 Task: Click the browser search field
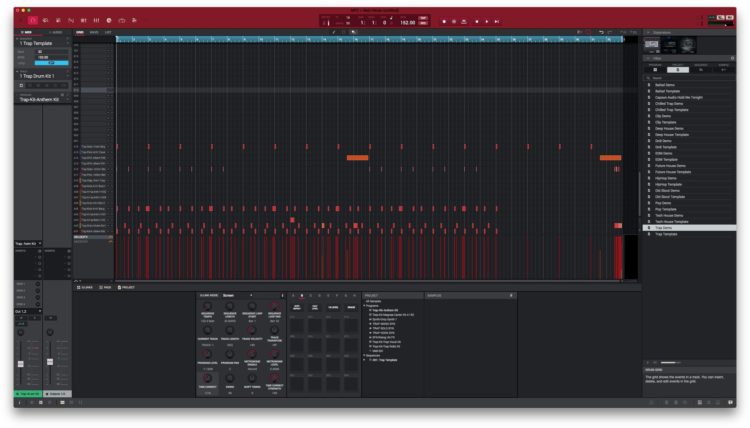tap(689, 78)
